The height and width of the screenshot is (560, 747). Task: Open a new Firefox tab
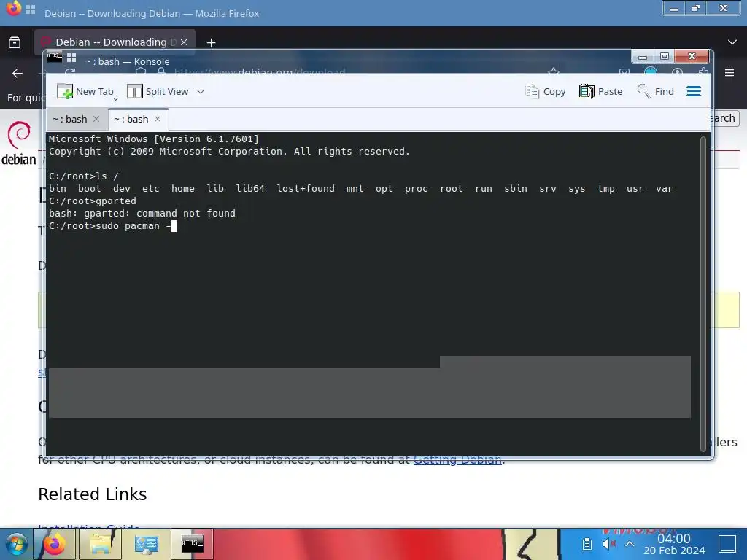[x=211, y=42]
